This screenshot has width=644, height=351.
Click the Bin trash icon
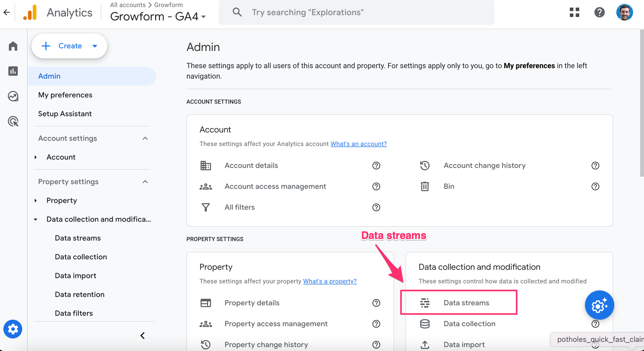425,186
